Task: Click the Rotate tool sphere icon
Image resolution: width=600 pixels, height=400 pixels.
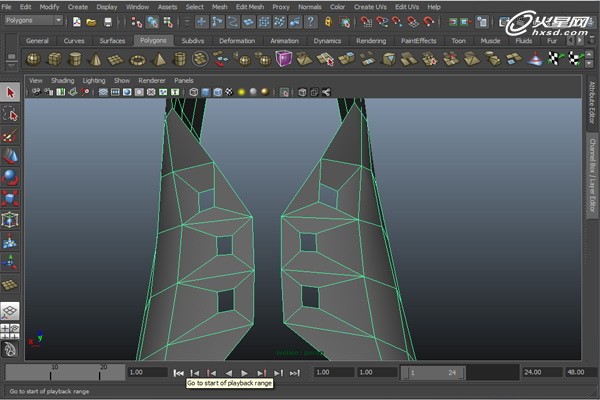Action: [x=11, y=177]
